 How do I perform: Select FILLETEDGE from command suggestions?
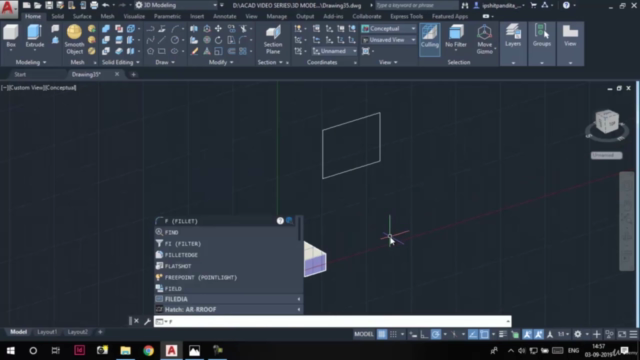228,255
